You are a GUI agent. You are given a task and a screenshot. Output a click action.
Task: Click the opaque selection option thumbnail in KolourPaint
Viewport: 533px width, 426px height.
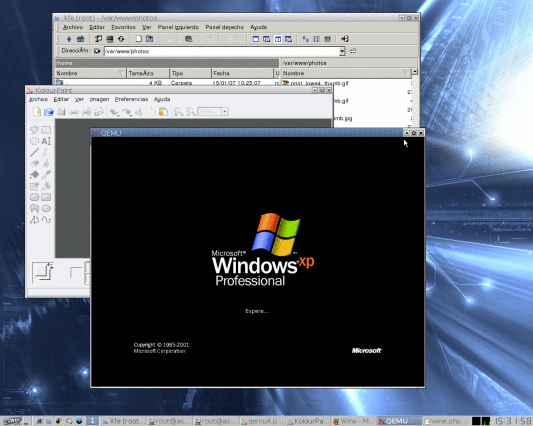click(42, 271)
